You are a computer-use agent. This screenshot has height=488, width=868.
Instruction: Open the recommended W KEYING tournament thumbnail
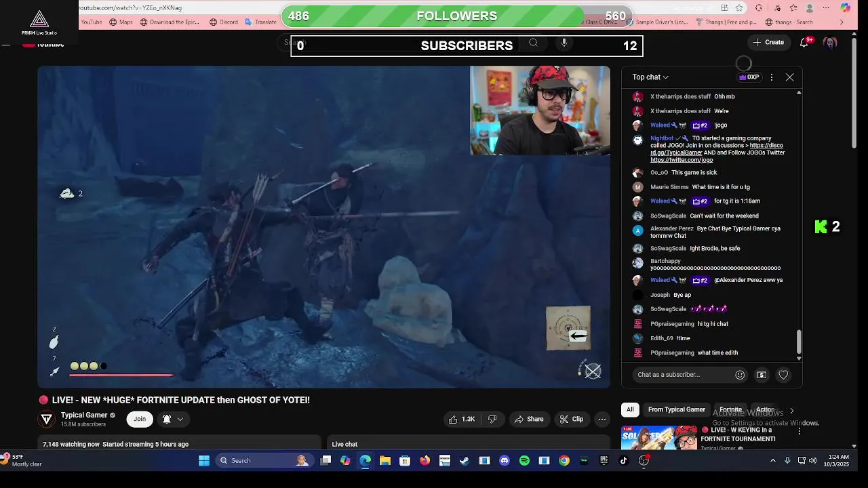click(x=659, y=437)
